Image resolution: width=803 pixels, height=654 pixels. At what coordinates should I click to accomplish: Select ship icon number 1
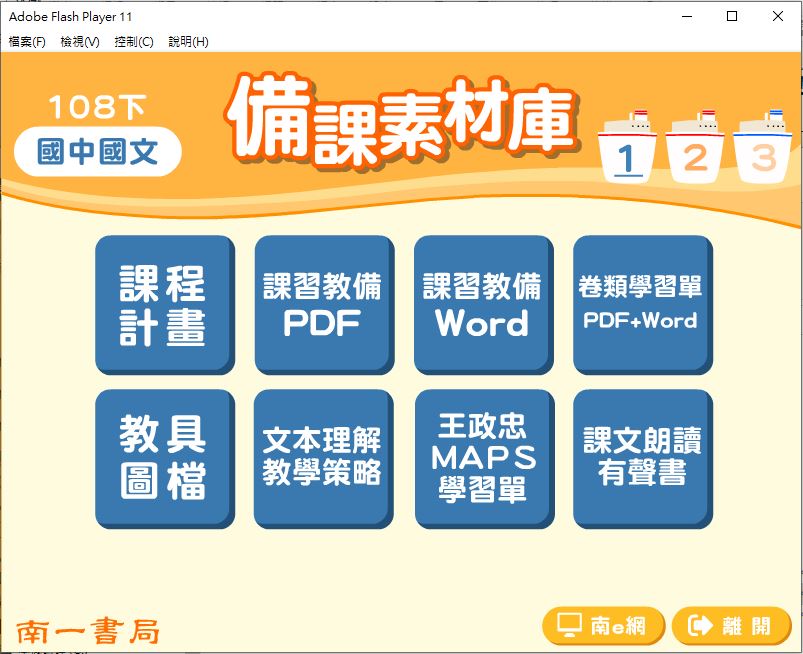click(x=628, y=148)
